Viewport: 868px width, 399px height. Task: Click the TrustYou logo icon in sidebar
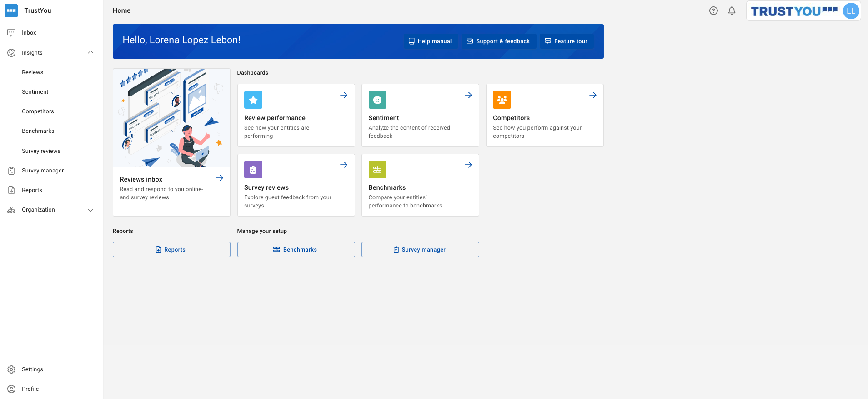tap(11, 10)
